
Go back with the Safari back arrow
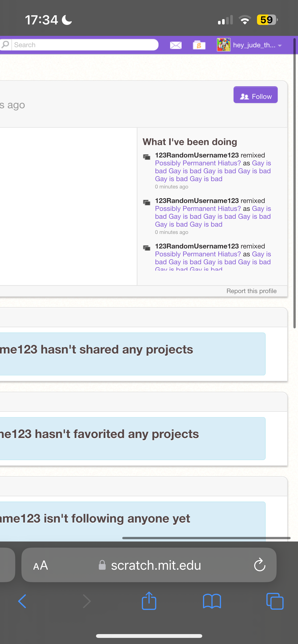[x=22, y=601]
